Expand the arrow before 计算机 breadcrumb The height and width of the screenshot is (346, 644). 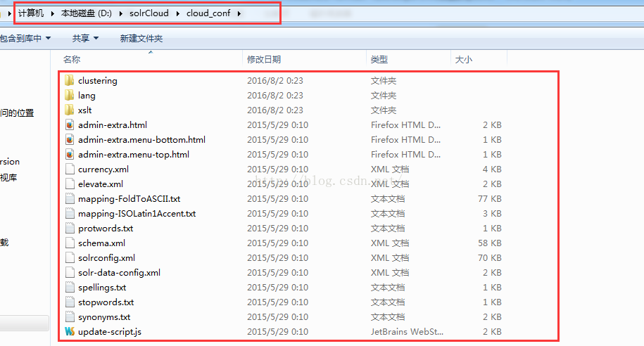point(9,13)
